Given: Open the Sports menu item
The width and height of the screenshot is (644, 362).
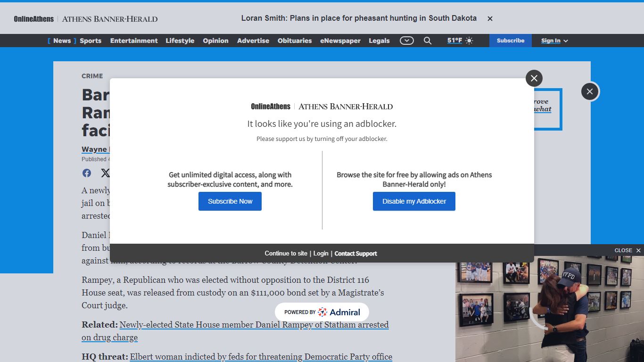Looking at the screenshot, I should [x=91, y=41].
